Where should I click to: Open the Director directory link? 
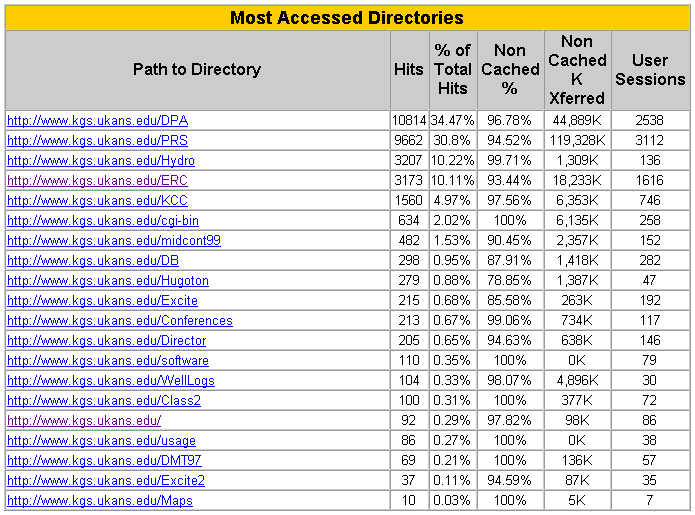tap(107, 340)
